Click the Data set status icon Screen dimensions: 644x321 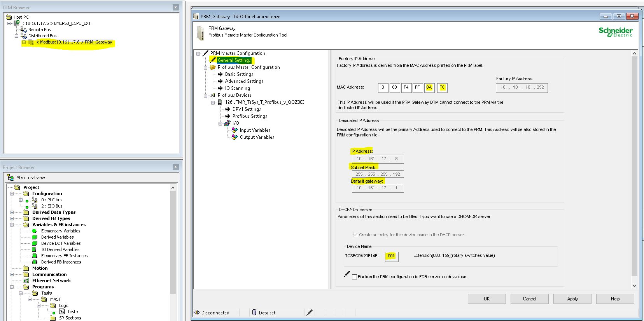tap(254, 312)
